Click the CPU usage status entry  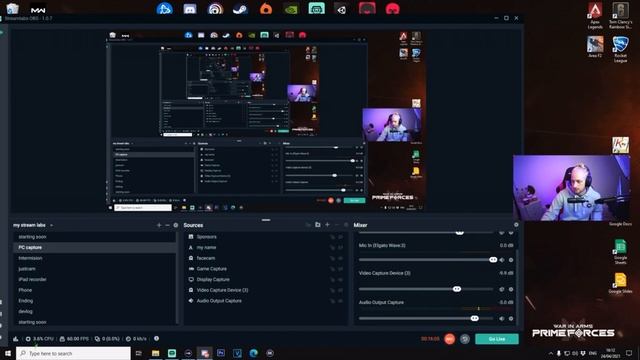tap(40, 339)
